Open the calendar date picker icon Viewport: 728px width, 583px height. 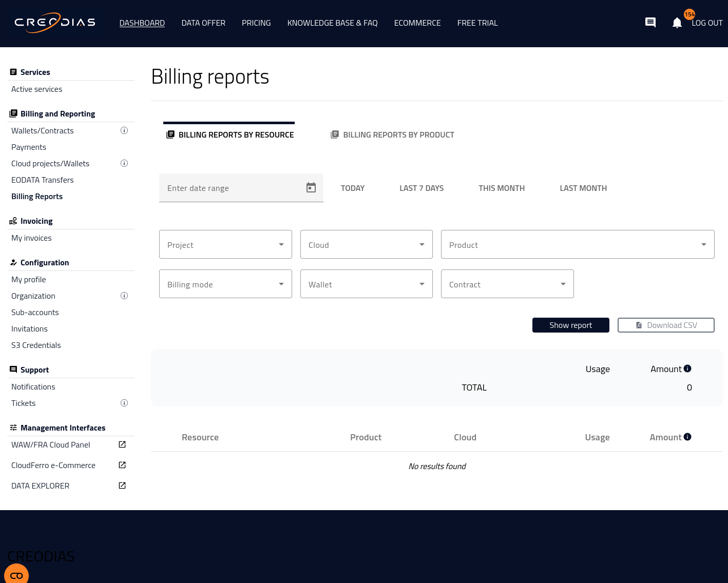[311, 188]
